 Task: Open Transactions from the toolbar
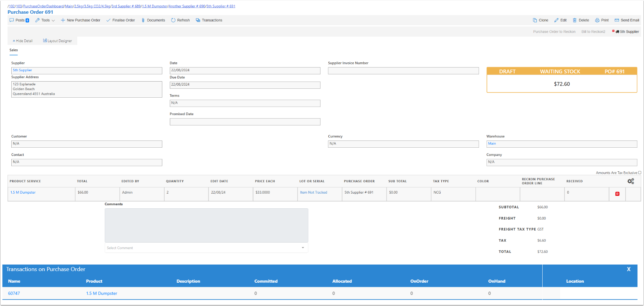pos(209,20)
